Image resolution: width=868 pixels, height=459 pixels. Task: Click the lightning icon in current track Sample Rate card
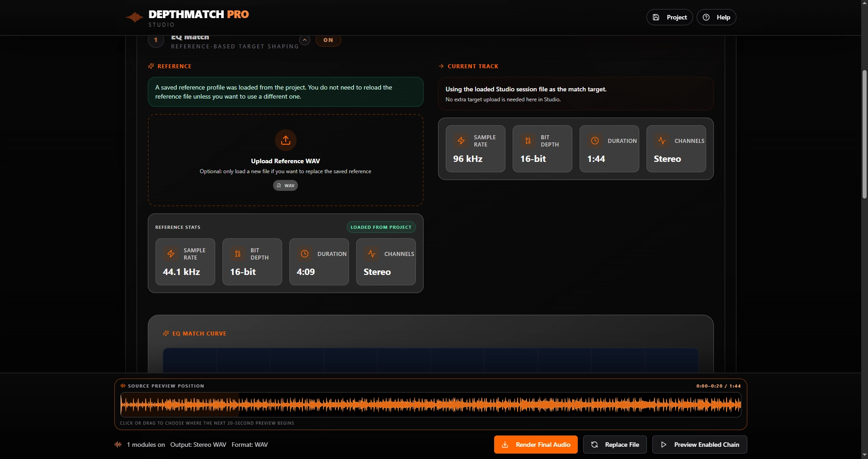coord(461,141)
